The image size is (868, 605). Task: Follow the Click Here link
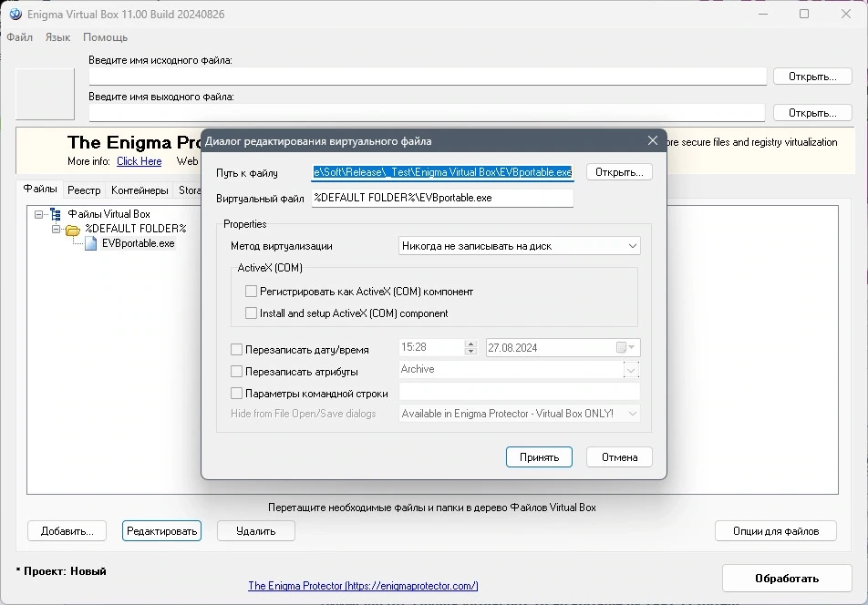(139, 161)
